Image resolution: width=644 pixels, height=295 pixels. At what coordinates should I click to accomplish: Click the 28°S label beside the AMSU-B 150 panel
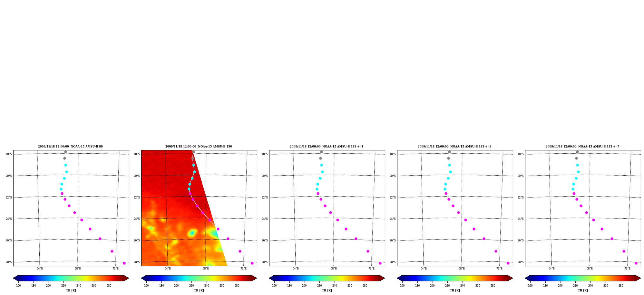[137, 262]
